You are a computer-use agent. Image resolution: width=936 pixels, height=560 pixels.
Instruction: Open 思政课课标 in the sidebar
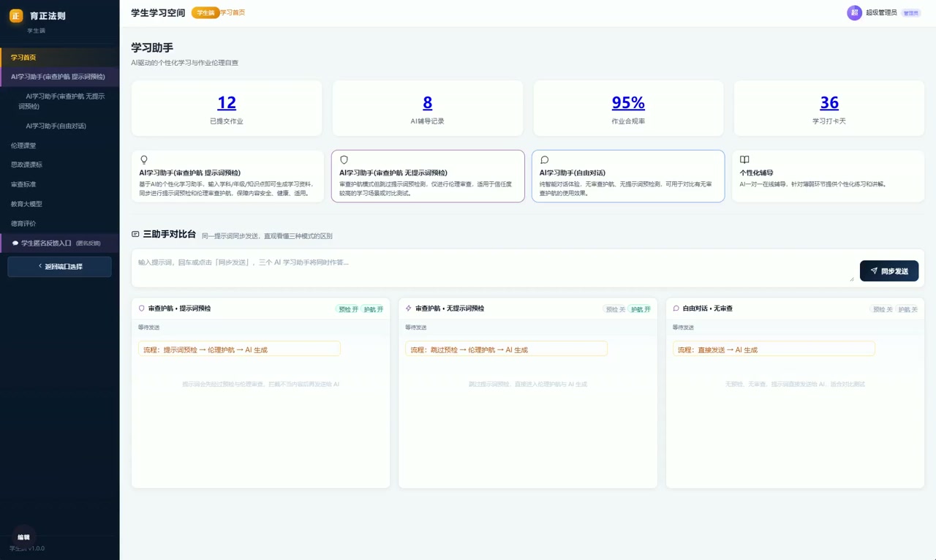click(x=60, y=164)
